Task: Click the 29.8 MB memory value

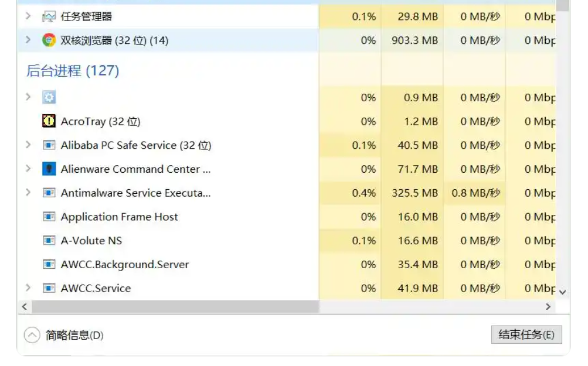Action: (418, 16)
